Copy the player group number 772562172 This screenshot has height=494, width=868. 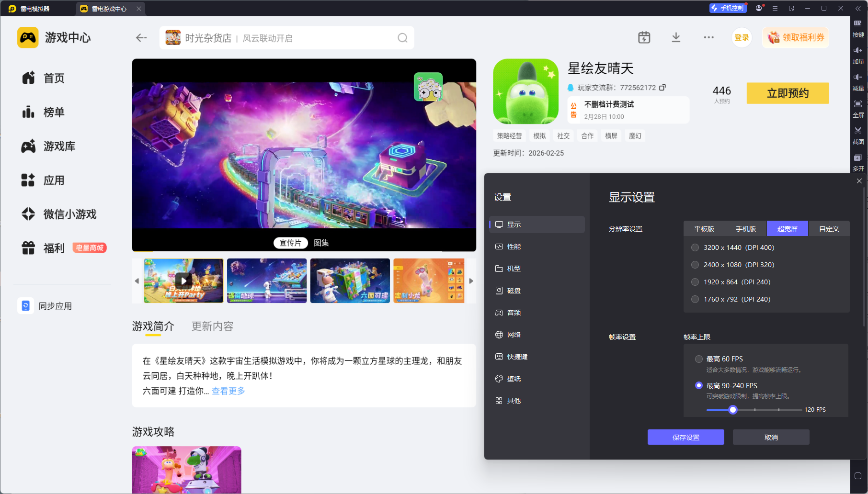pyautogui.click(x=662, y=88)
